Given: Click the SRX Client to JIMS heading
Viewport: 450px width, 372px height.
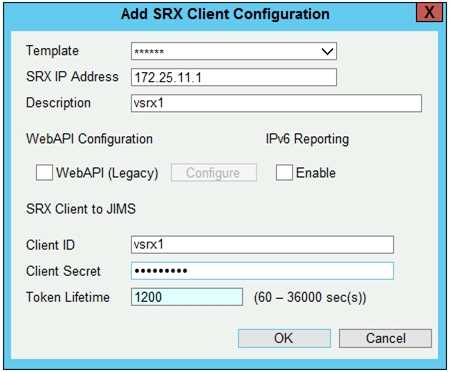Looking at the screenshot, I should [x=81, y=209].
